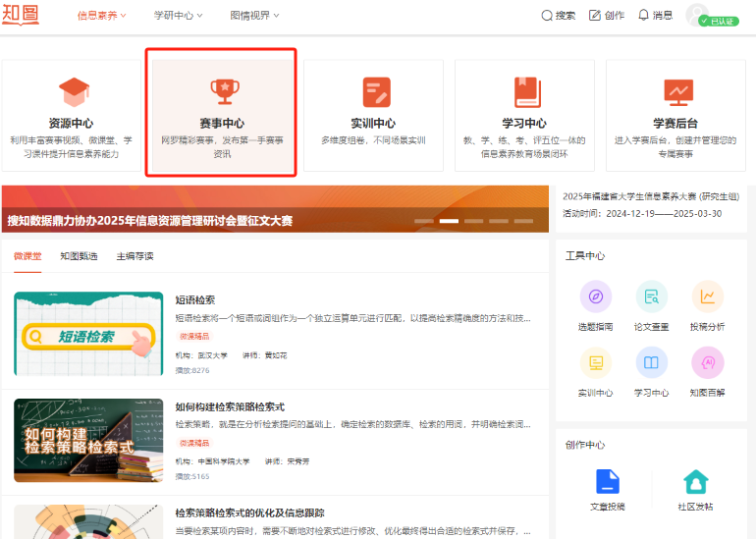Click the 消息 notification bell

pos(655,16)
